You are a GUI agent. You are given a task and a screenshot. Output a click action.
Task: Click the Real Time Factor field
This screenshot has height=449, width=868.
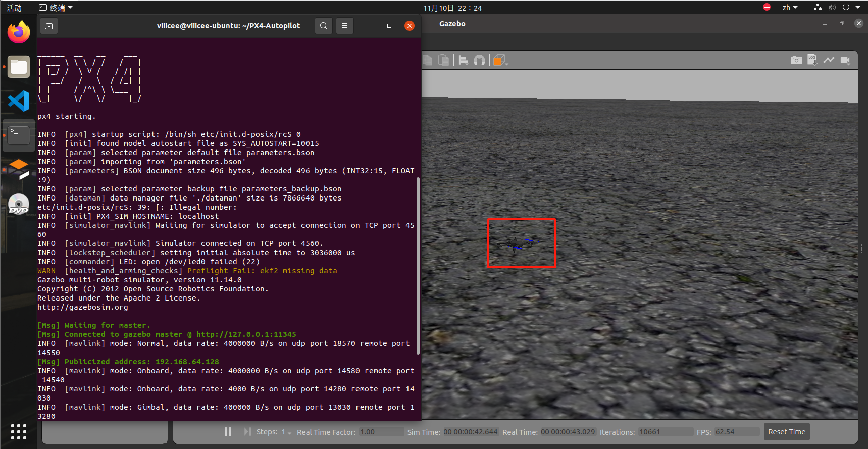click(381, 432)
